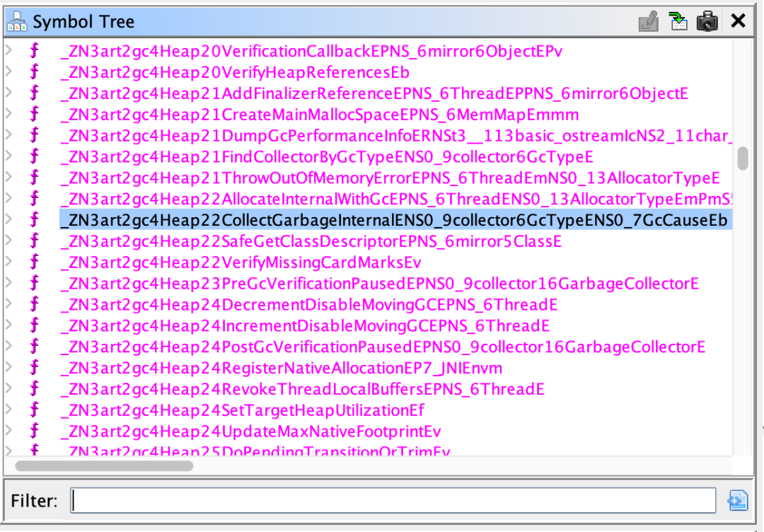Select the Heap21CreateMainMallocSpace symbol name
The width and height of the screenshot is (764, 532).
point(320,115)
